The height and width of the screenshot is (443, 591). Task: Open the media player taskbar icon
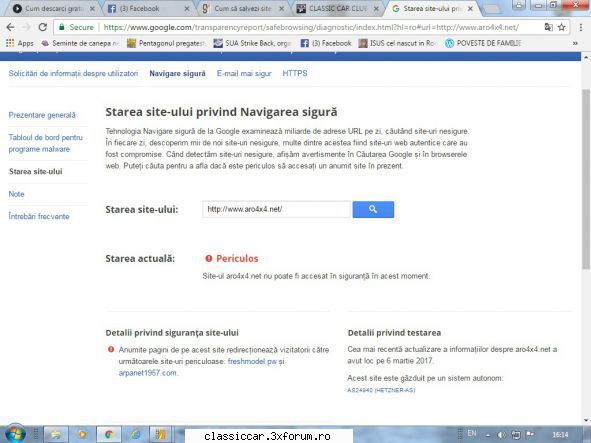coord(82,435)
